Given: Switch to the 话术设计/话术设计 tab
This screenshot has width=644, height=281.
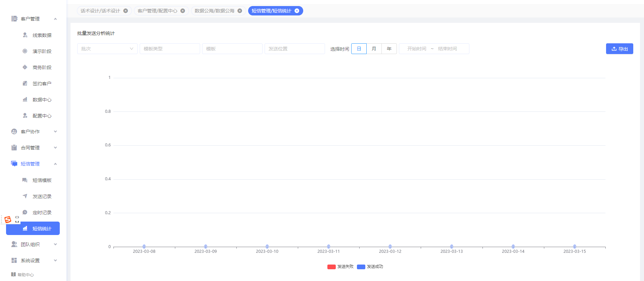Looking at the screenshot, I should pos(100,11).
